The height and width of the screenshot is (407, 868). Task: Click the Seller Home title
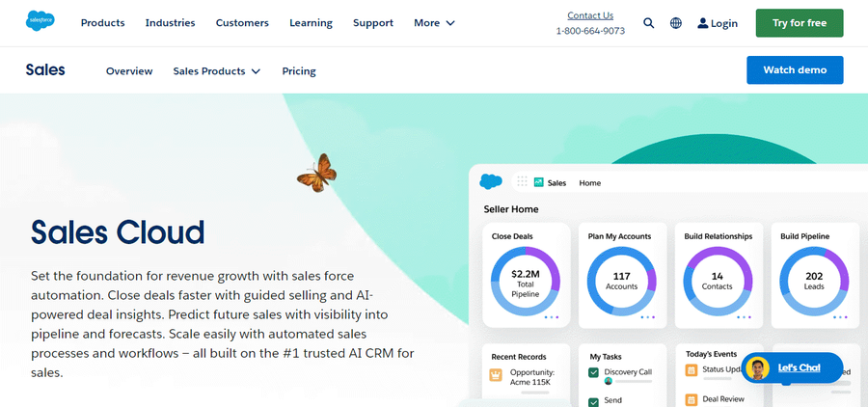click(511, 209)
